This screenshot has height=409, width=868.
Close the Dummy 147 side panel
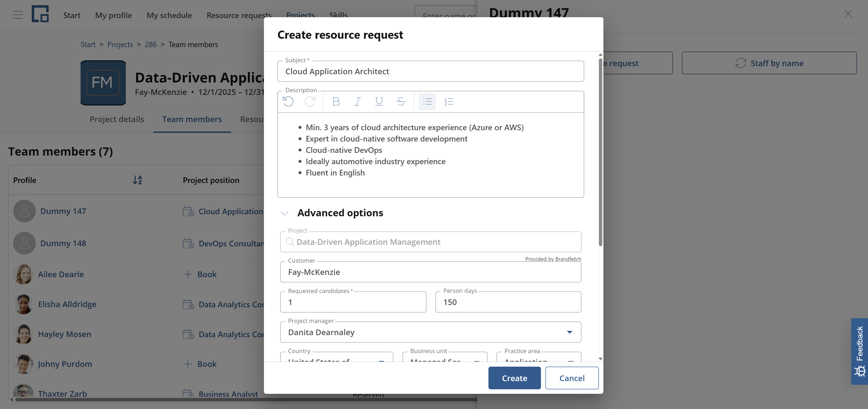[x=848, y=14]
